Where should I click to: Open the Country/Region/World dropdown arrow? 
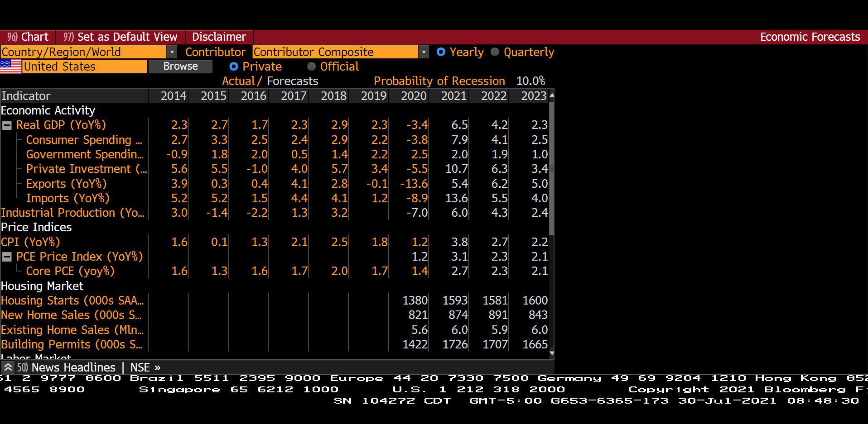[x=172, y=52]
